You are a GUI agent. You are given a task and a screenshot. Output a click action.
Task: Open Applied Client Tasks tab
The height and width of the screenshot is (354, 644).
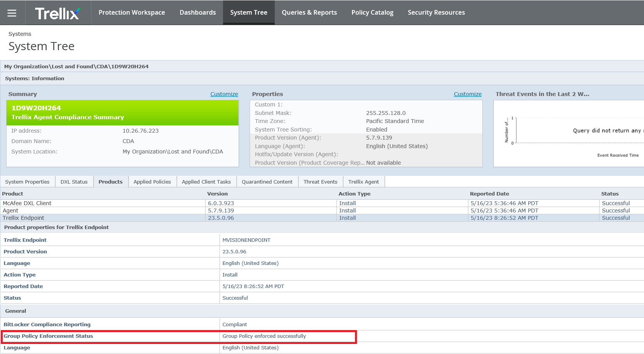(x=206, y=182)
